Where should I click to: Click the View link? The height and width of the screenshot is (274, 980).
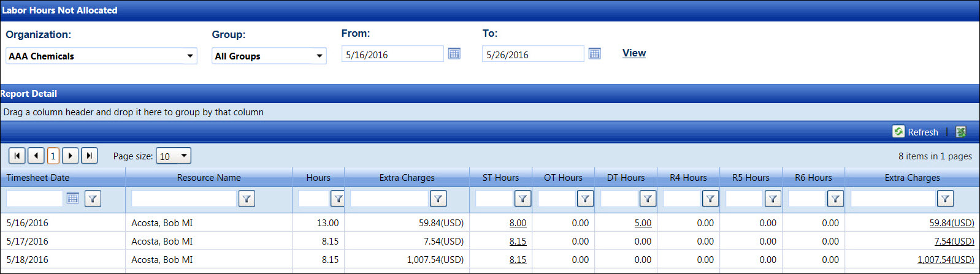tap(634, 53)
